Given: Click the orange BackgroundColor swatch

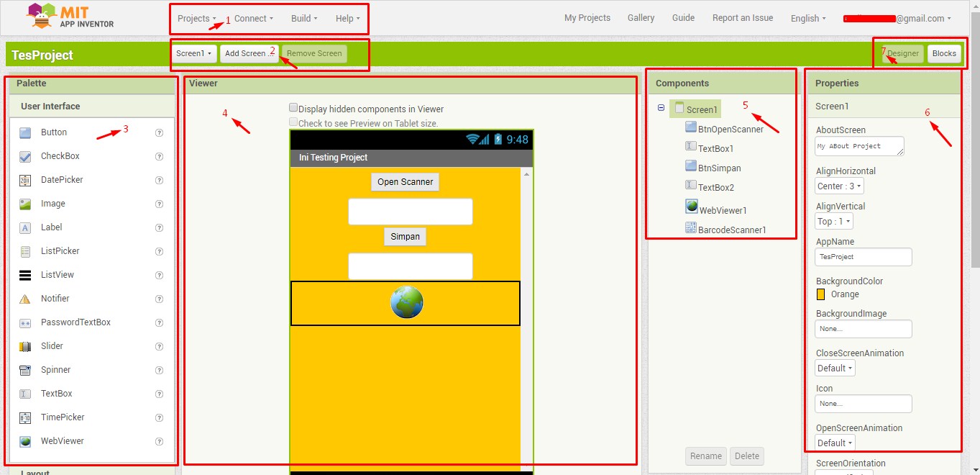Looking at the screenshot, I should [x=820, y=294].
